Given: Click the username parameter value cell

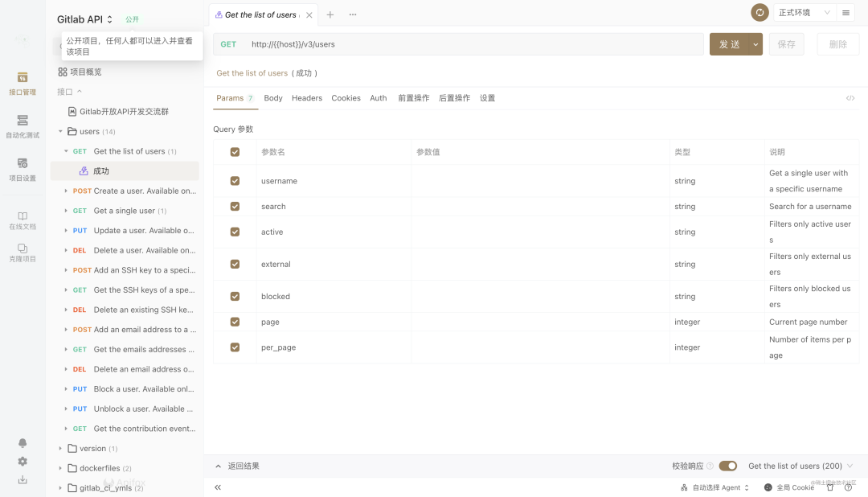Looking at the screenshot, I should pyautogui.click(x=540, y=181).
